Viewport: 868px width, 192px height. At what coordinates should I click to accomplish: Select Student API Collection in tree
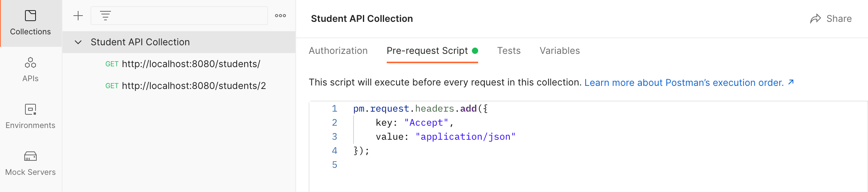point(179,42)
